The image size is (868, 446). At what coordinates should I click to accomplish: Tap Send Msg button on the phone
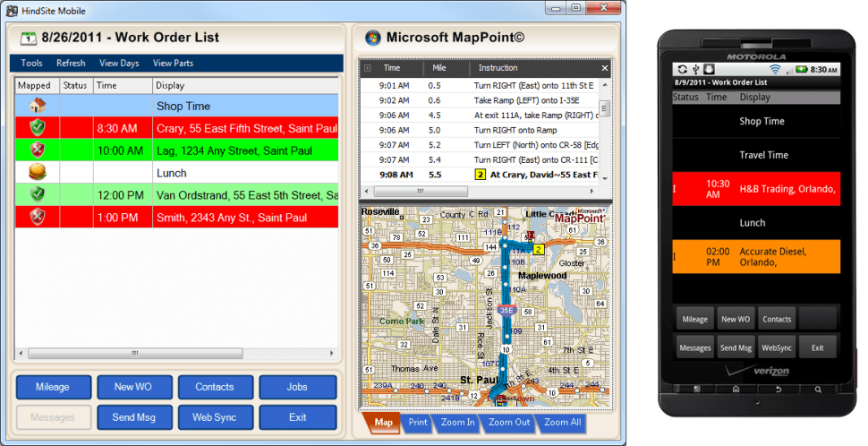736,348
